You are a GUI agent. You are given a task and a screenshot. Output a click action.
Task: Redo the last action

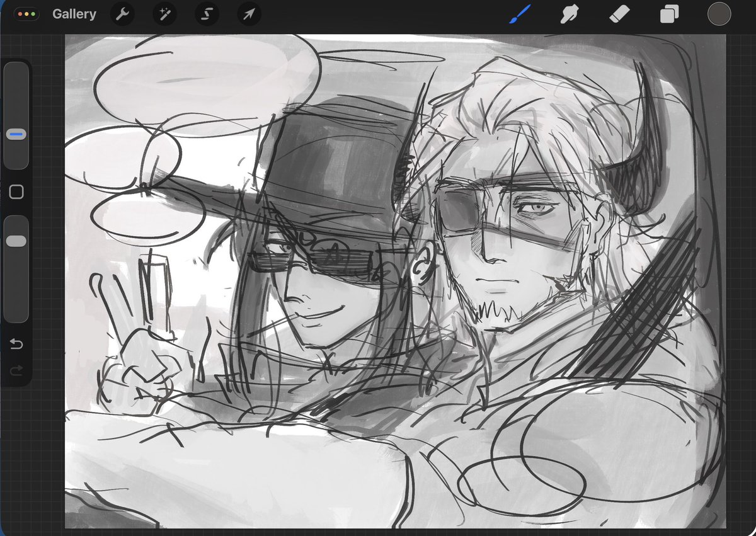coord(16,369)
